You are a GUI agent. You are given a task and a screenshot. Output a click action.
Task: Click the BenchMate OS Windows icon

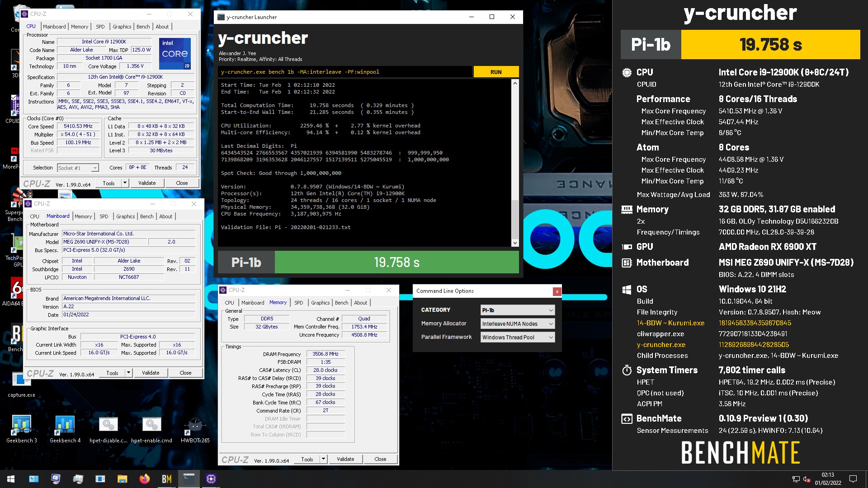point(627,289)
